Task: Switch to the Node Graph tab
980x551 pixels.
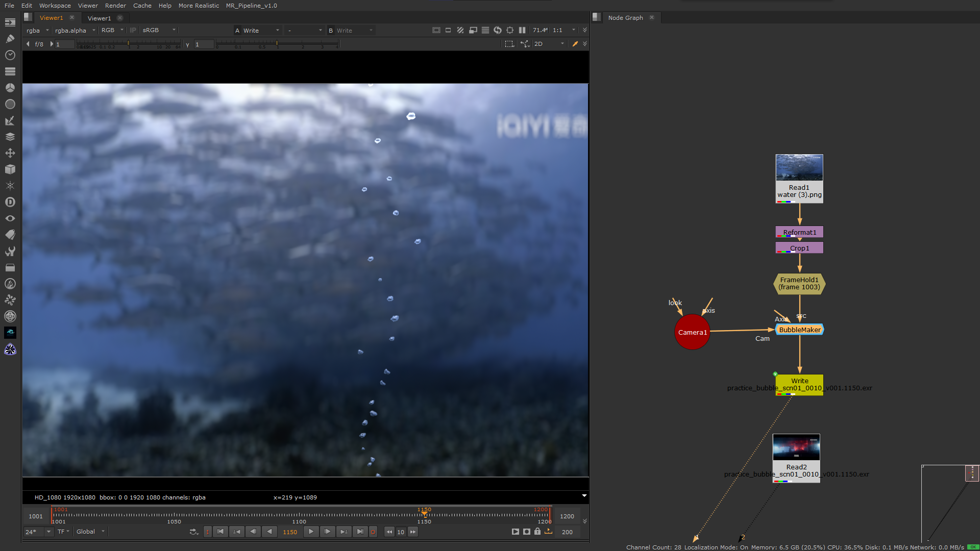Action: (625, 17)
